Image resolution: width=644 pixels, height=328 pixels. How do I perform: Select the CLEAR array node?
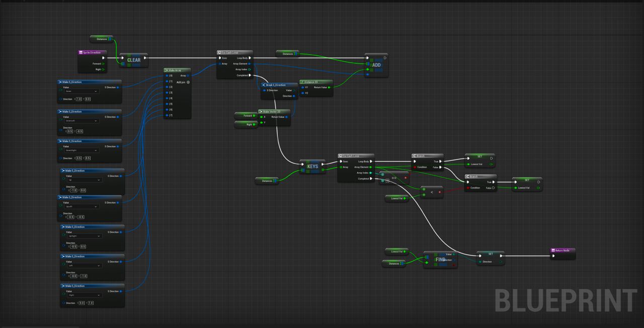(133, 60)
